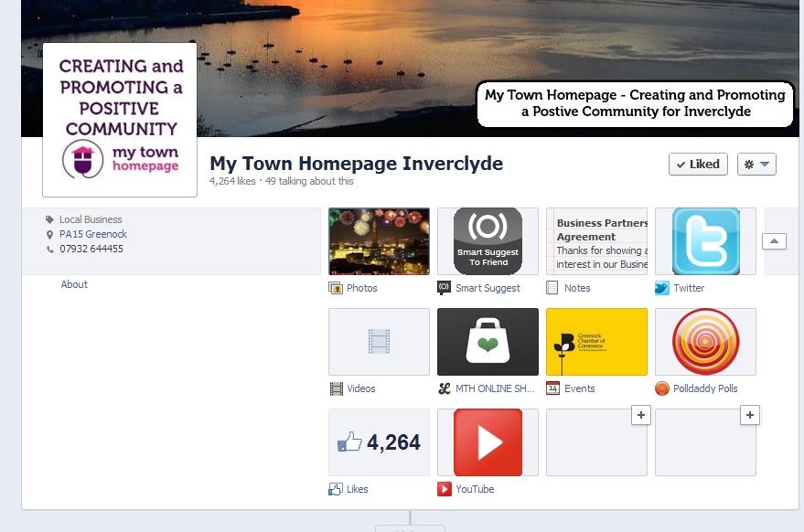Open the MTH ONLINE SH... label link
The width and height of the screenshot is (804, 532).
coord(495,388)
